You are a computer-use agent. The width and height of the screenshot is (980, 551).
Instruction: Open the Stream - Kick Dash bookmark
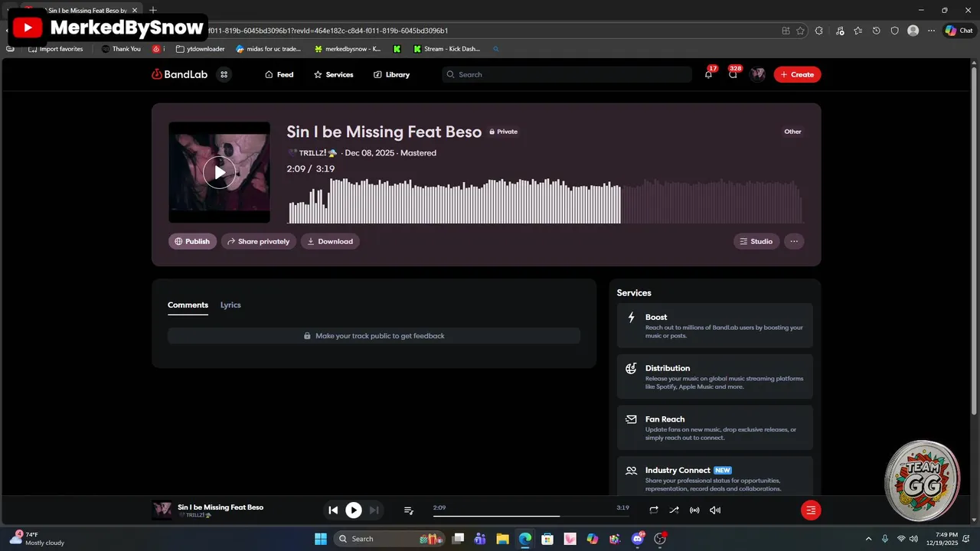tap(446, 49)
